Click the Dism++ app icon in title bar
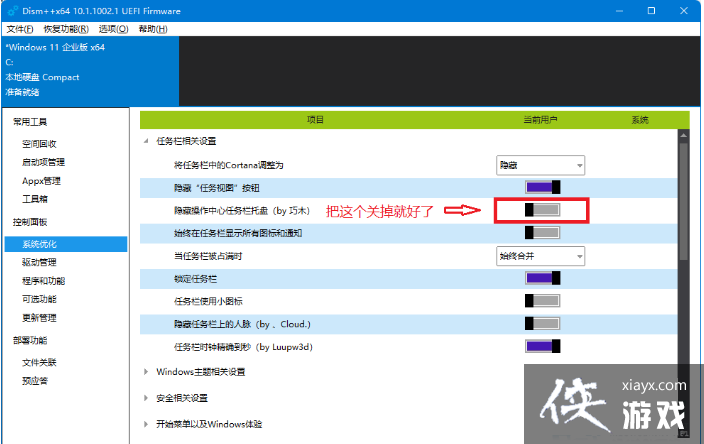Image resolution: width=704 pixels, height=444 pixels. (13, 11)
